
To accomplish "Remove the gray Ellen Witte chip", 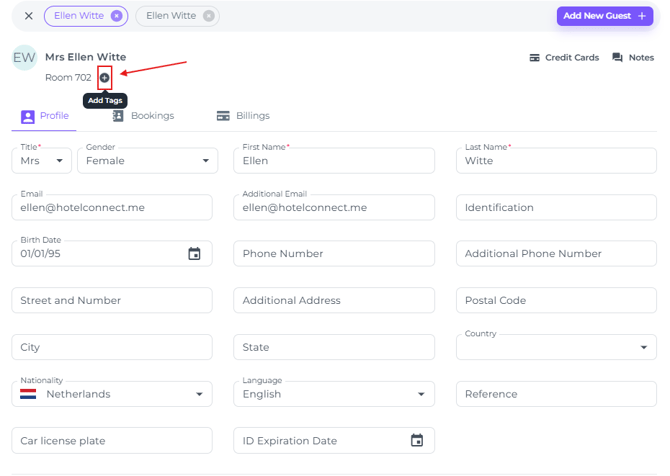I will coord(208,16).
